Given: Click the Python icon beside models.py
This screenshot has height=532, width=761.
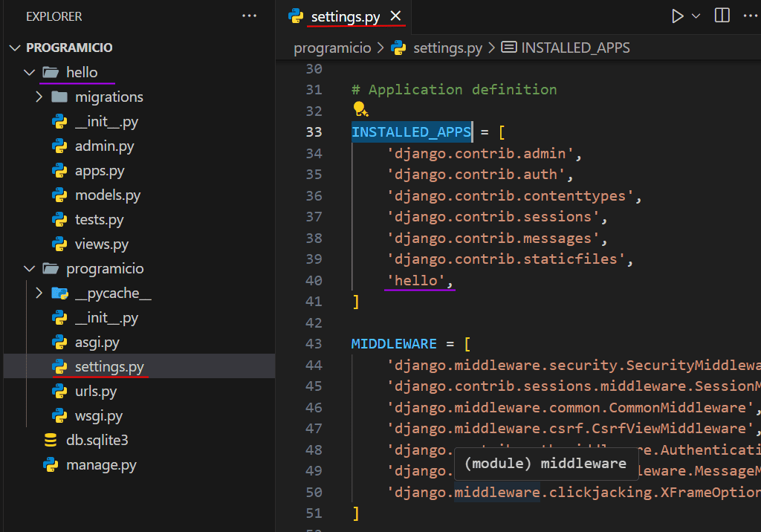Looking at the screenshot, I should (x=59, y=195).
